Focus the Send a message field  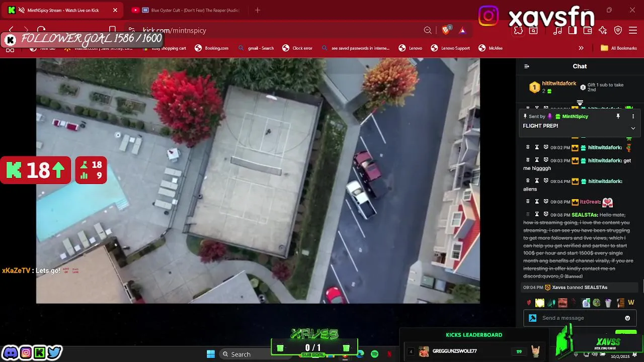tap(580, 318)
